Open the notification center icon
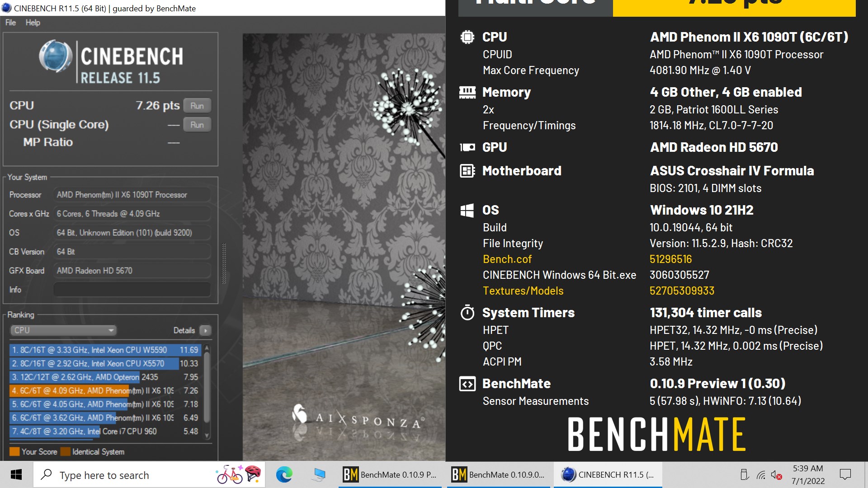Screen dimensions: 868x488 coord(845,475)
